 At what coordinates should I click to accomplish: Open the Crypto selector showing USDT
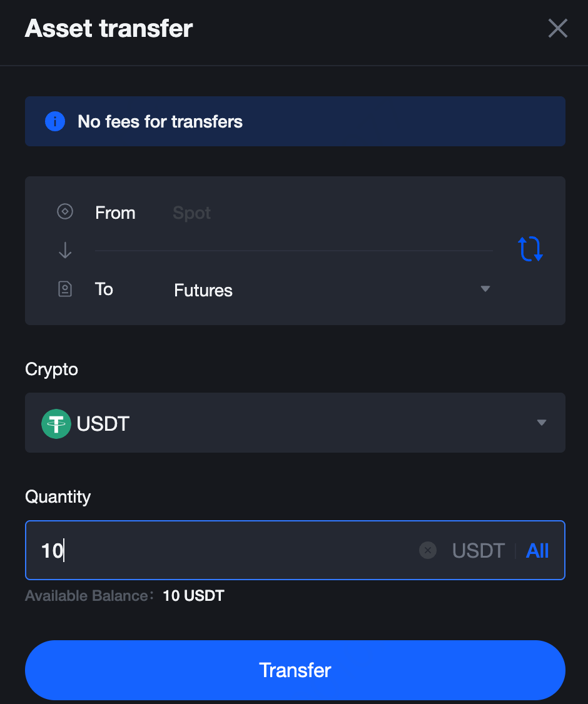[x=295, y=423]
